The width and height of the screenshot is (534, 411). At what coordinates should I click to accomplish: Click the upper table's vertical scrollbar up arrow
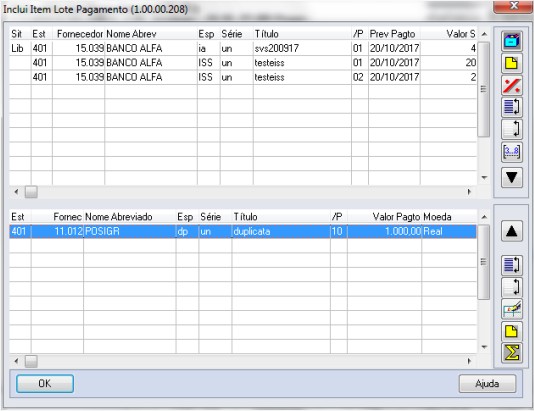click(x=484, y=34)
